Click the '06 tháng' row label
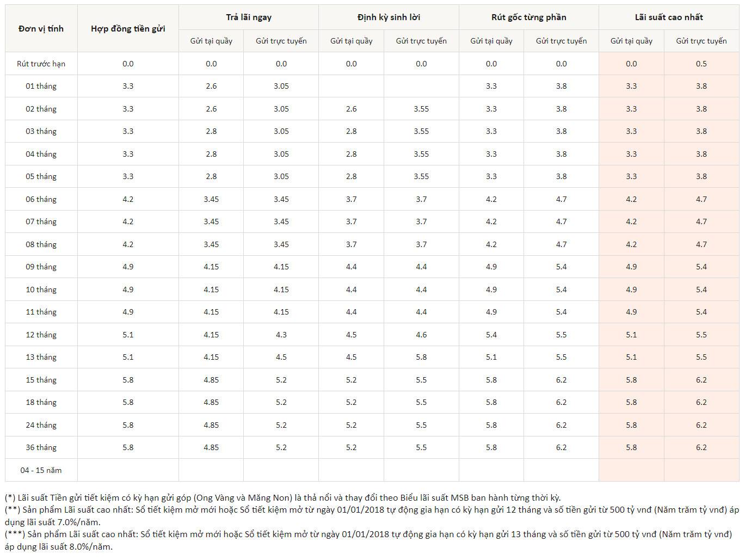 pyautogui.click(x=41, y=199)
